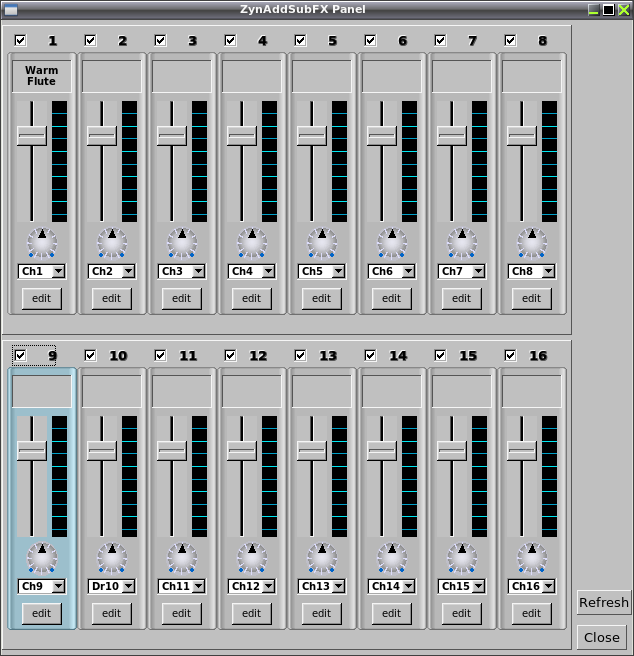Click the panning knob above Ch7
The image size is (634, 656).
(462, 243)
